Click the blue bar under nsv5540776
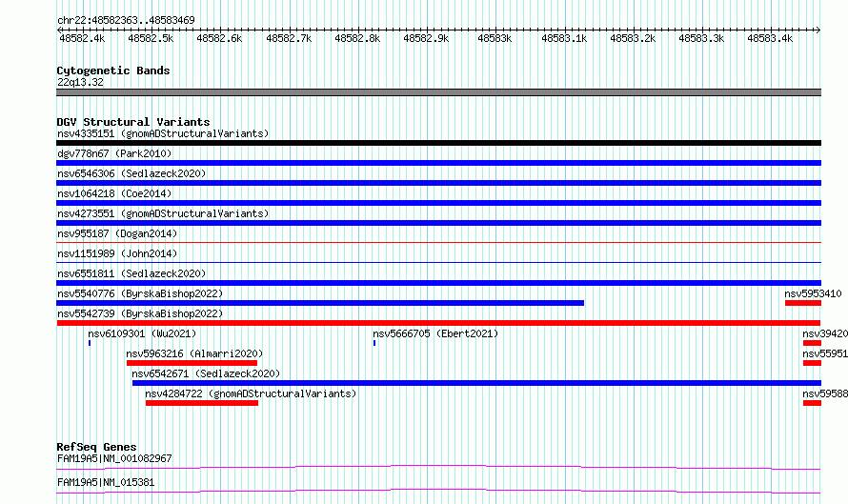This screenshot has height=504, width=848. click(320, 303)
